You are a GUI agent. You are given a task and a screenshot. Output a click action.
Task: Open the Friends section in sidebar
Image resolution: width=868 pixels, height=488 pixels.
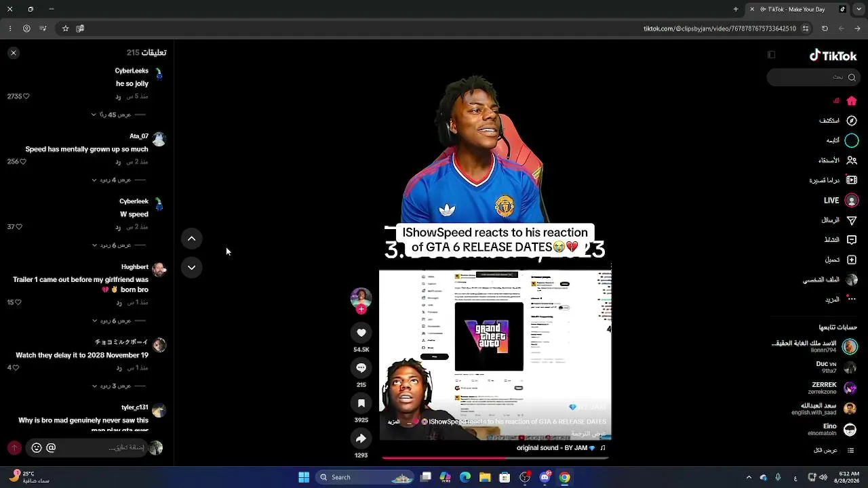852,161
